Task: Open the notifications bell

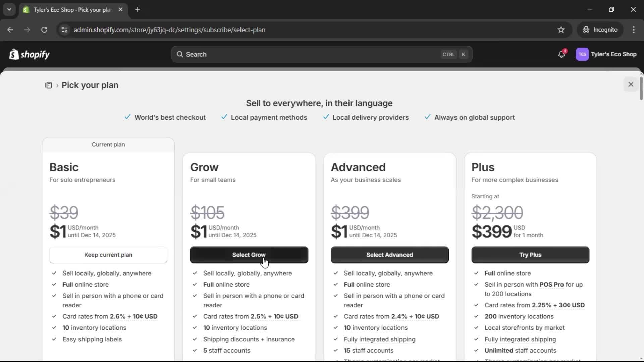Action: 562,54
